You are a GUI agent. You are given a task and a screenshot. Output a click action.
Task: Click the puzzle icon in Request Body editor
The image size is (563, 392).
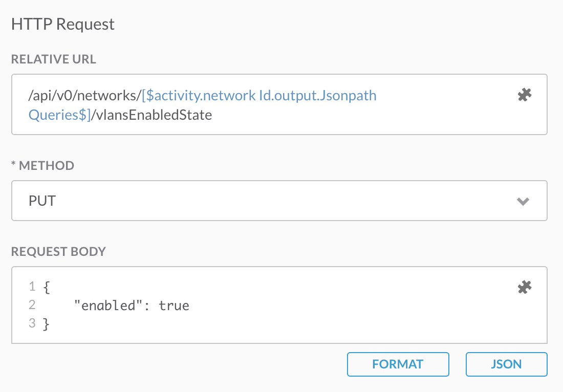[x=525, y=288]
